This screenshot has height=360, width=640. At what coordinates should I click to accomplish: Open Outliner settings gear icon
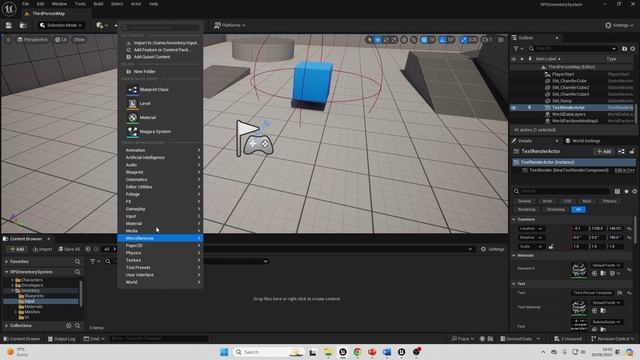pos(633,49)
